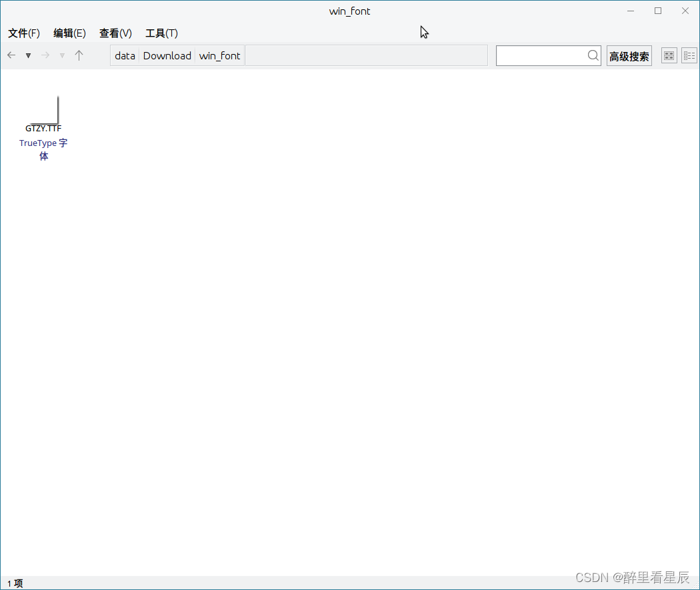
Task: Open the 工具(T) menu
Action: tap(161, 33)
